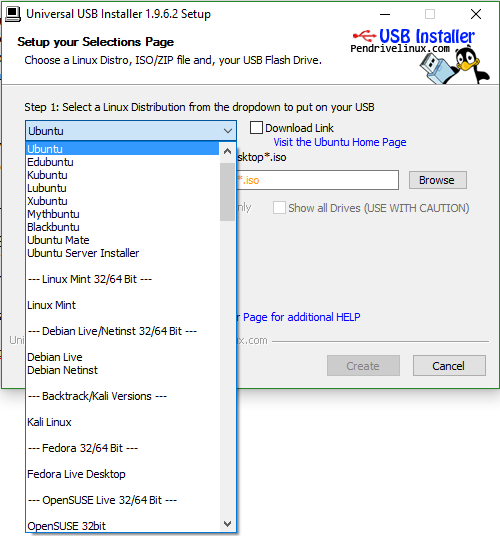Toggle Show all Drives checkbox
This screenshot has height=536, width=500.
pos(279,208)
